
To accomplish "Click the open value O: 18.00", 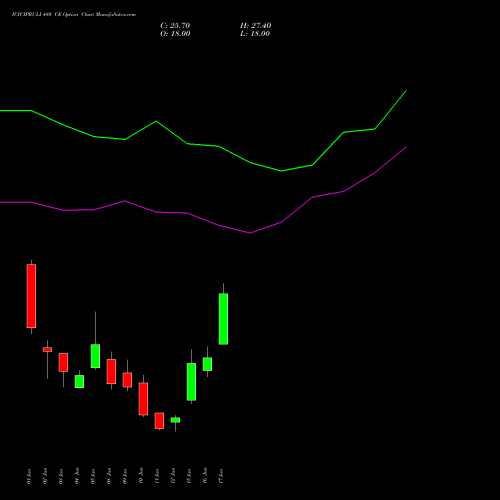I will (175, 34).
